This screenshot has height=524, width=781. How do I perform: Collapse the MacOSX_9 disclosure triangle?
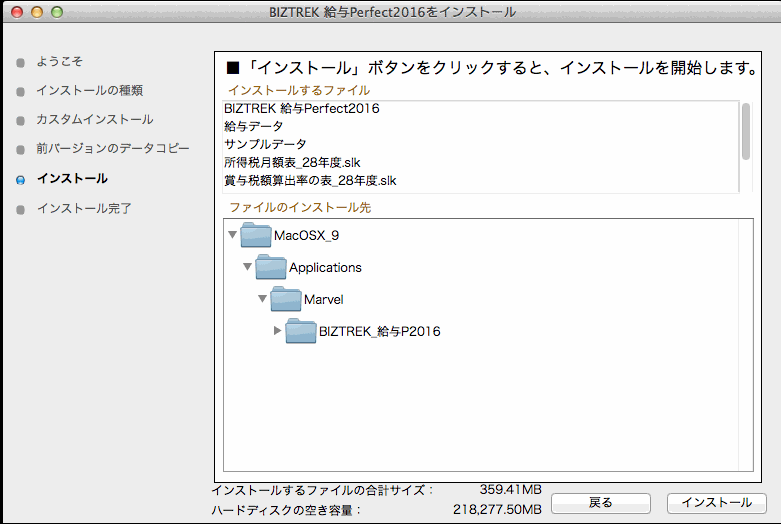[x=233, y=235]
